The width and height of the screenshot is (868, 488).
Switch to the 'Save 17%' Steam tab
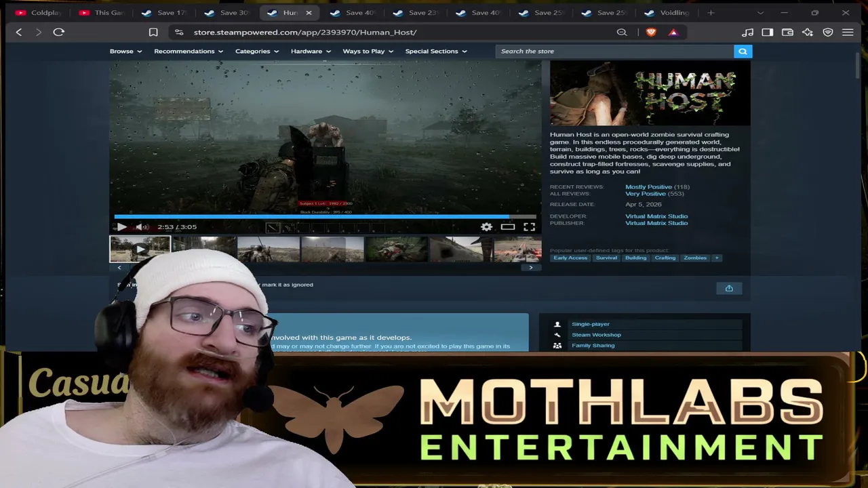click(165, 12)
